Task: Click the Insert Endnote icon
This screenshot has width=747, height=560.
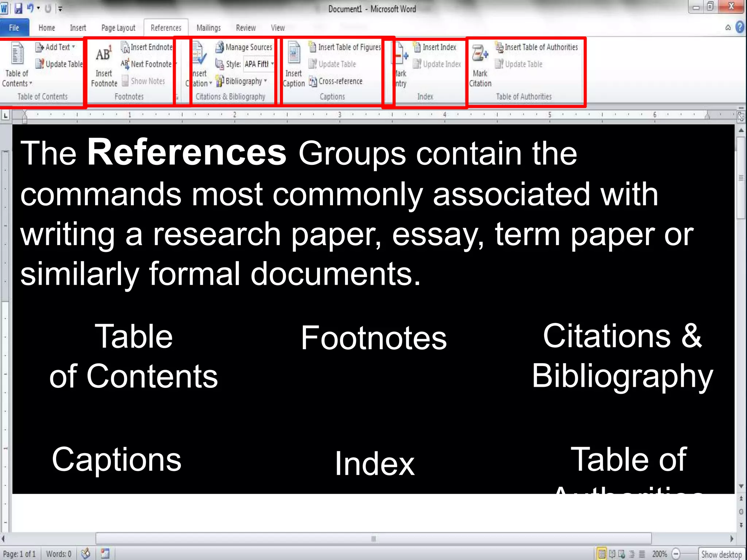Action: (147, 47)
